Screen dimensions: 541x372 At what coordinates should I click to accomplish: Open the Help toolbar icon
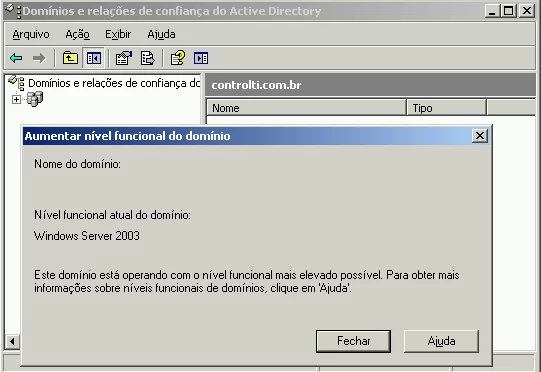coord(178,58)
